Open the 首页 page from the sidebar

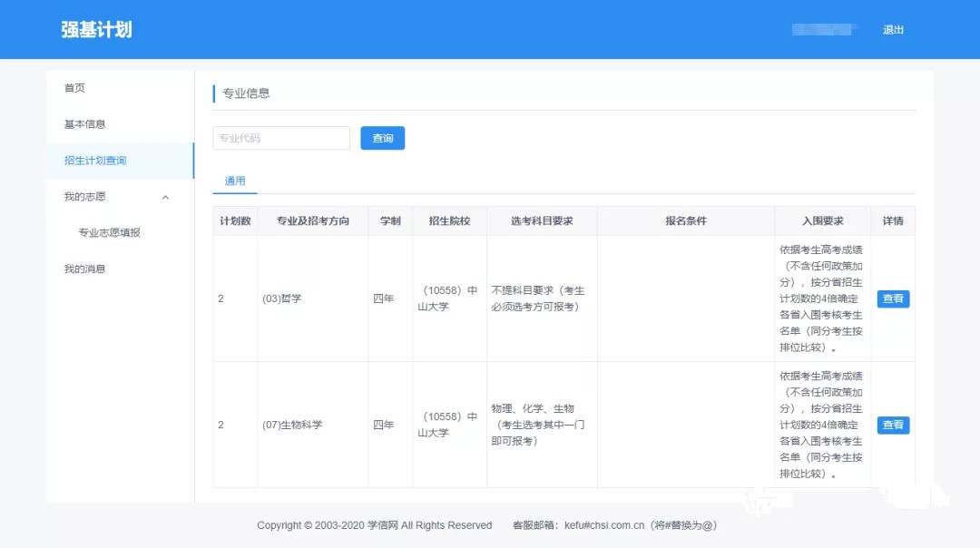[x=74, y=88]
